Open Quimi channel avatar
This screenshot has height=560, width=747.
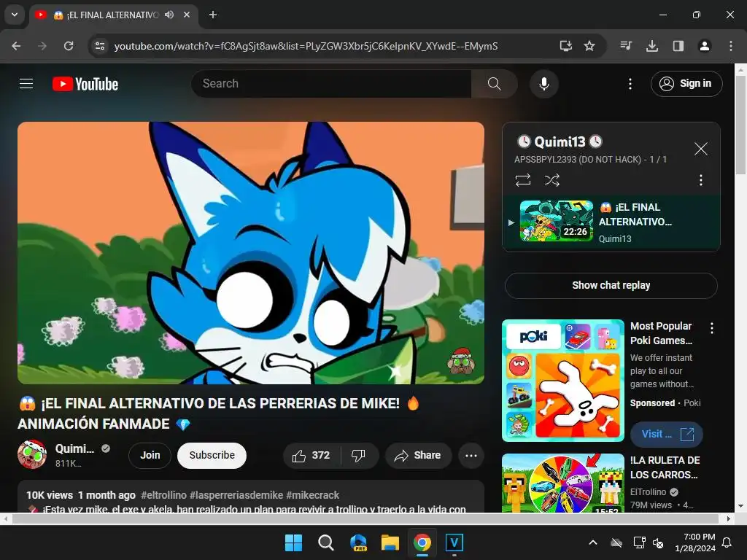(32, 455)
